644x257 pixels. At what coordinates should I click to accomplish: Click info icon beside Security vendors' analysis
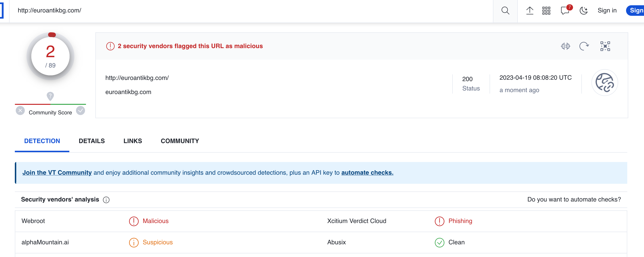coord(106,200)
